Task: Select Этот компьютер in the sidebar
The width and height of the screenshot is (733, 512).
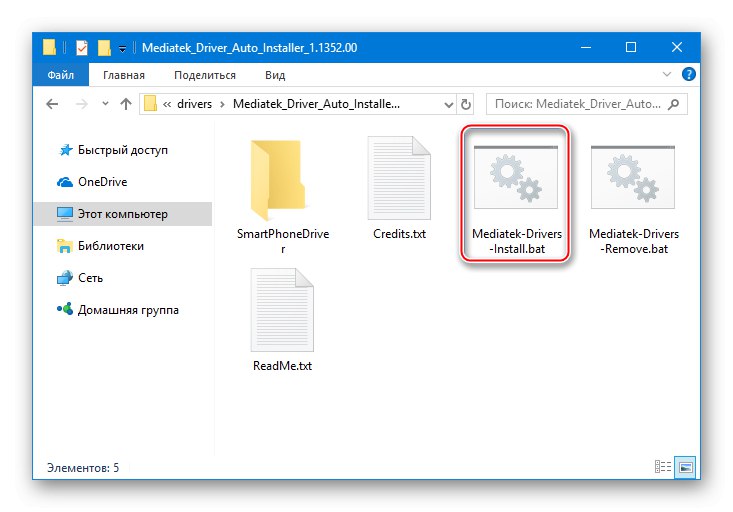Action: tap(122, 214)
